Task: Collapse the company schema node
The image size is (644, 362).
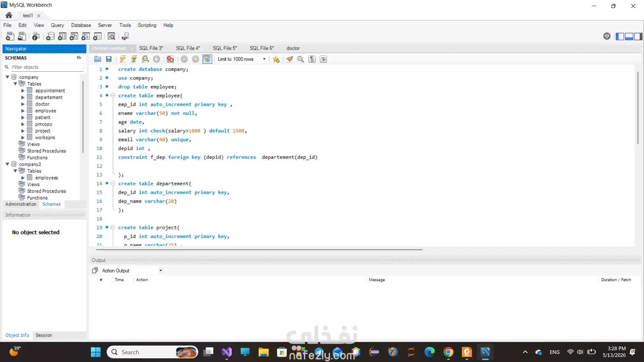Action: point(7,77)
